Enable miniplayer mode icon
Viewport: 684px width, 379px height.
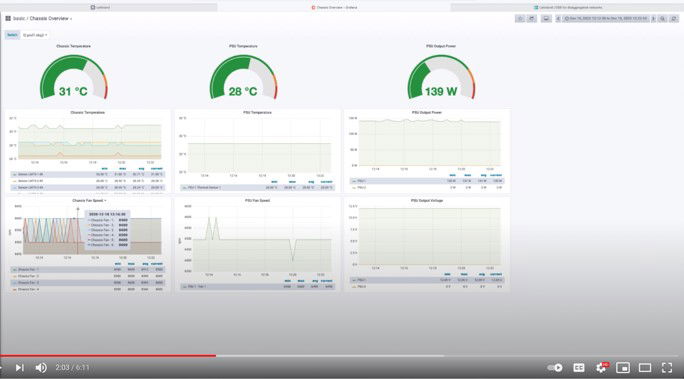623,368
